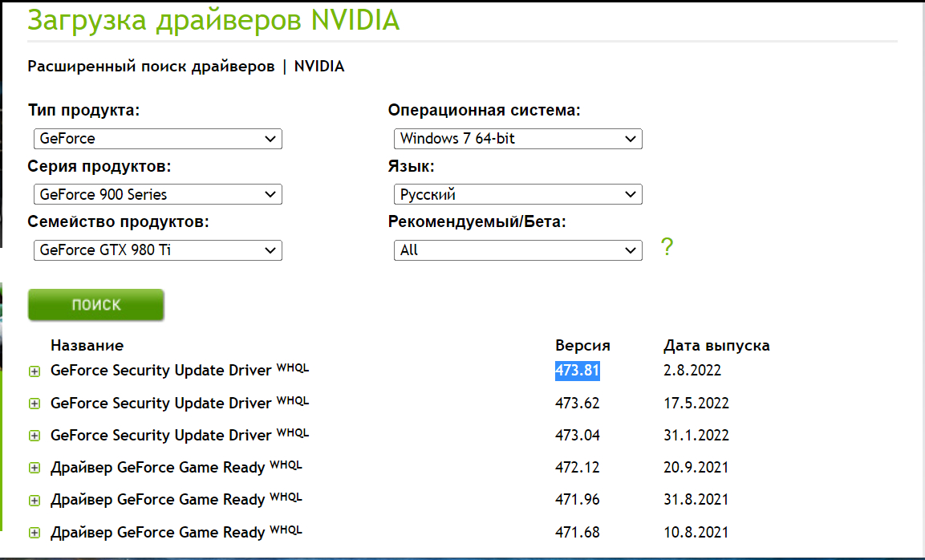This screenshot has height=560, width=925.
Task: Expand the 473.04 Security Update Driver row
Action: tap(34, 436)
